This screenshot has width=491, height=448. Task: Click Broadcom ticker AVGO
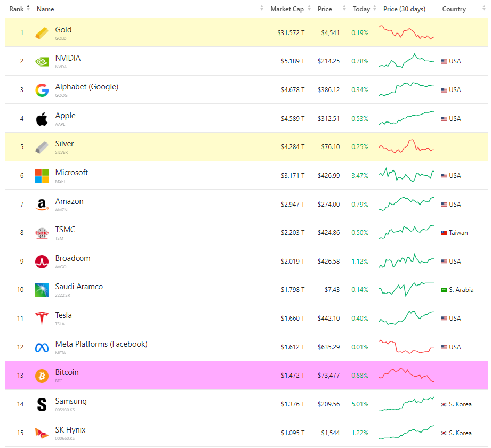(61, 267)
